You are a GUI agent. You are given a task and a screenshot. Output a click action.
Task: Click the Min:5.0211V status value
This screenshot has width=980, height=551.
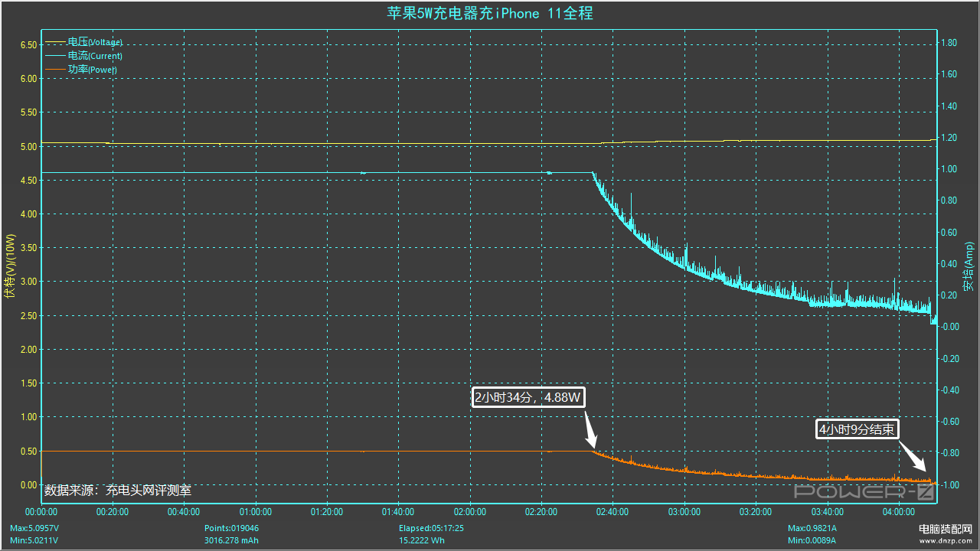(34, 541)
